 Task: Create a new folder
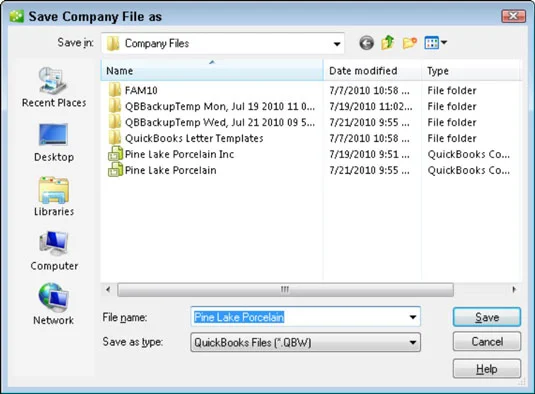coord(409,43)
